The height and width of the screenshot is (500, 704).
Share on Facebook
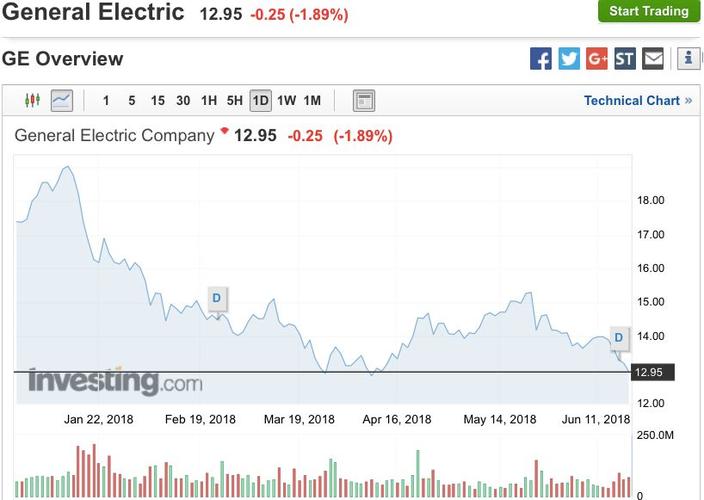tap(541, 59)
